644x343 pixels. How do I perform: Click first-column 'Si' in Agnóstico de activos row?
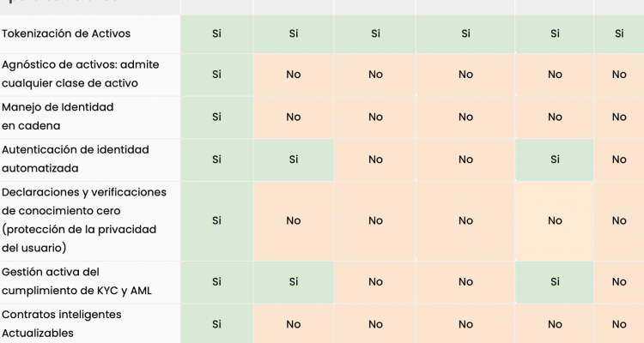216,75
